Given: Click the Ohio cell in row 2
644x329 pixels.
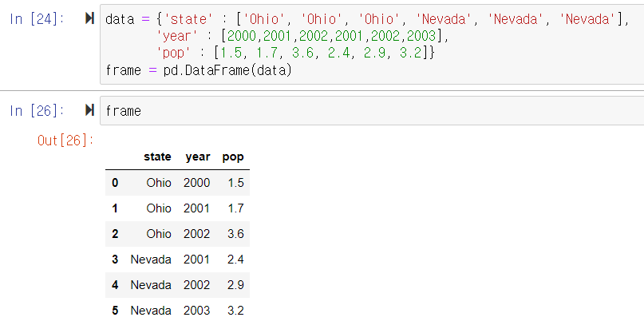Looking at the screenshot, I should (159, 234).
